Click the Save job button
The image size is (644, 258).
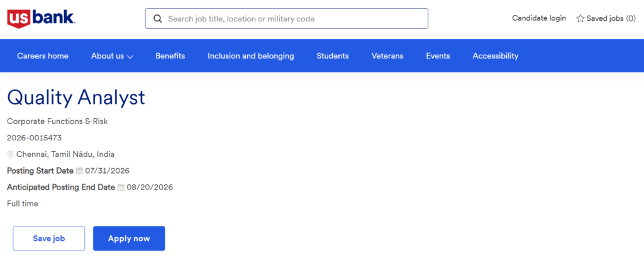point(49,238)
